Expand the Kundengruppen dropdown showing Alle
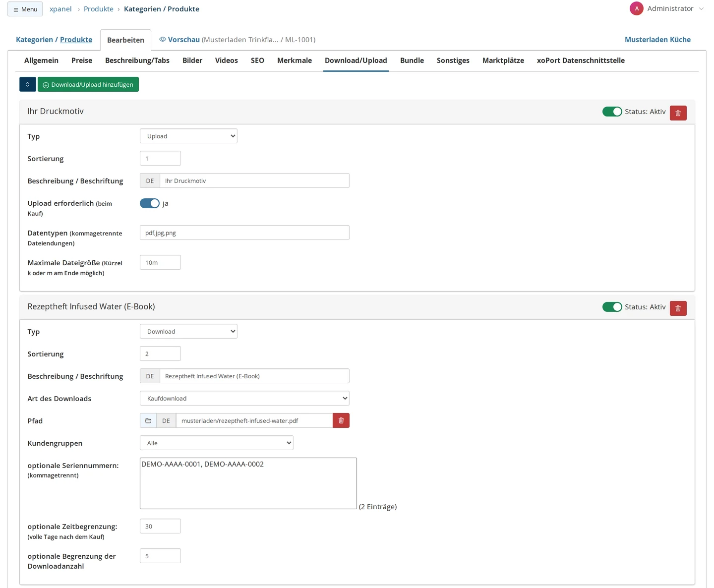The height and width of the screenshot is (588, 714). click(x=217, y=443)
